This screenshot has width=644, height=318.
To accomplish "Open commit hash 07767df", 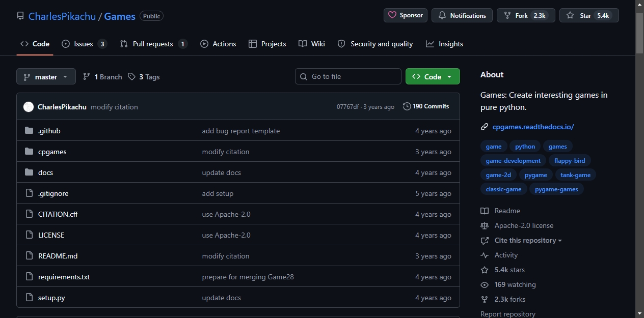I will pyautogui.click(x=347, y=107).
